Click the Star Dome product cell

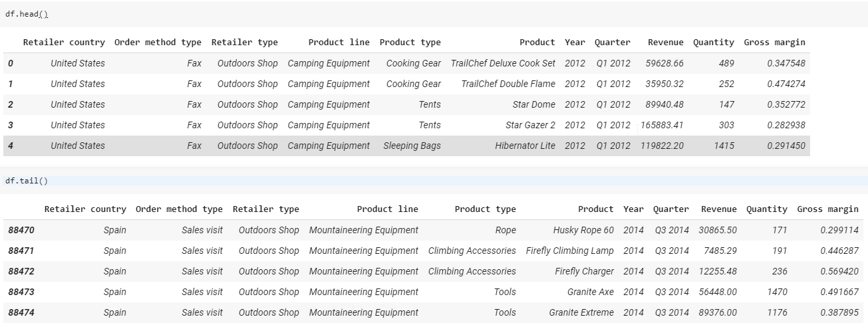(x=533, y=104)
